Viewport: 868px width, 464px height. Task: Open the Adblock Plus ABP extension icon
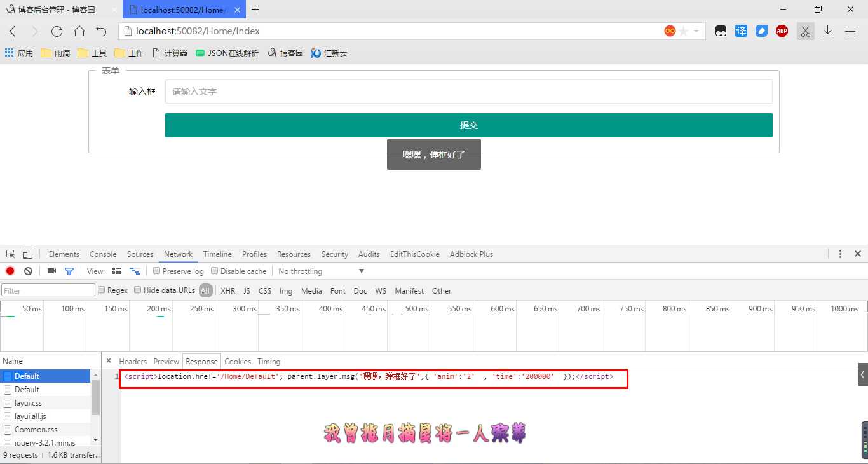click(x=782, y=31)
